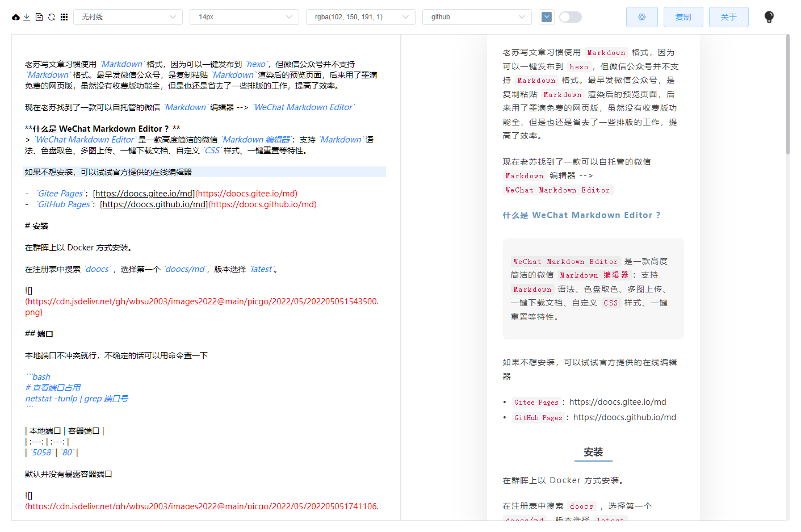Click the highlighted editor line 如果不想安装
Screen dimensions: 801x532
pyautogui.click(x=204, y=172)
